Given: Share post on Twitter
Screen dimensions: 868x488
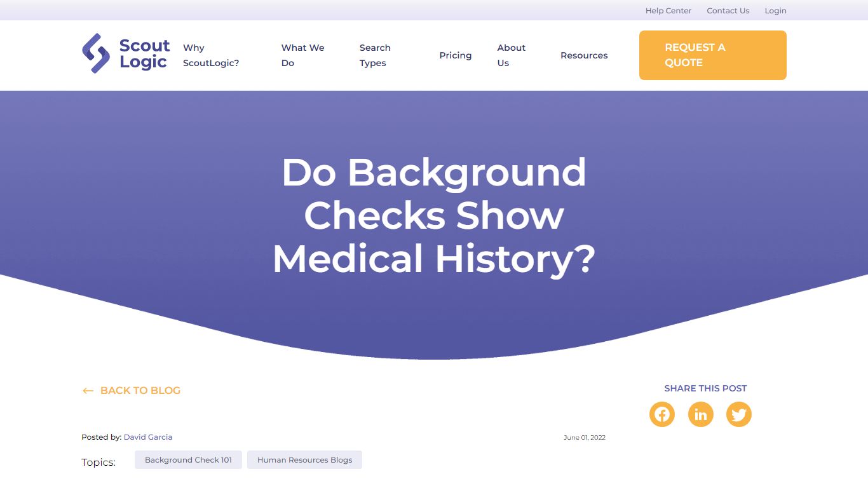Looking at the screenshot, I should click(x=739, y=414).
